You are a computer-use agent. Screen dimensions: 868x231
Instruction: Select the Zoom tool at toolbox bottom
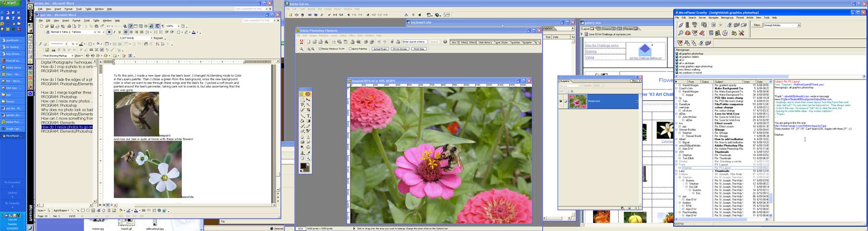coord(309,158)
